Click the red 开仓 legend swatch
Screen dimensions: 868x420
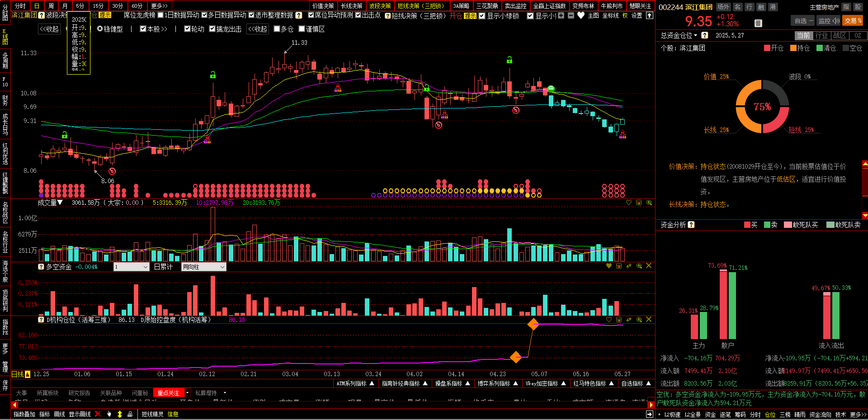pyautogui.click(x=767, y=48)
